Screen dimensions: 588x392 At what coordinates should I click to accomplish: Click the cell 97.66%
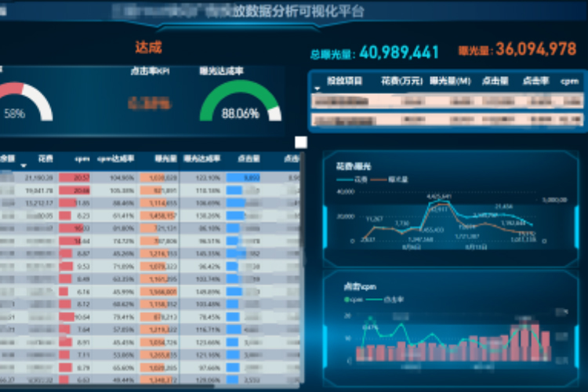[x=209, y=368]
